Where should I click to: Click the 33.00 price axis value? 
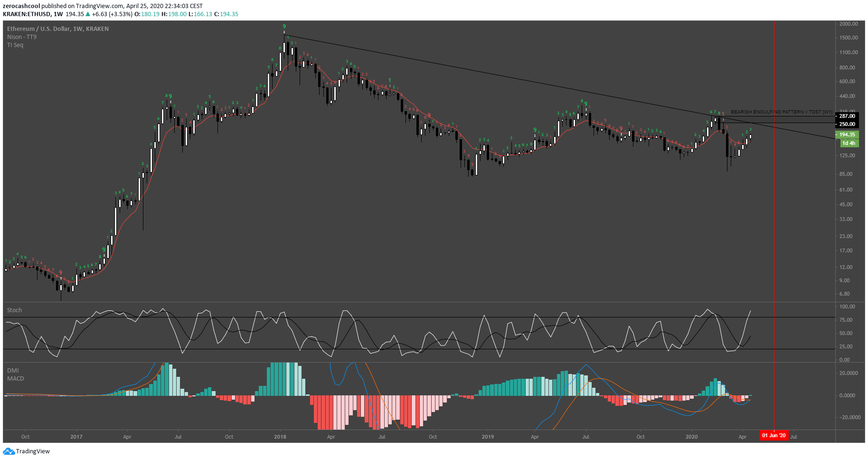[846, 219]
